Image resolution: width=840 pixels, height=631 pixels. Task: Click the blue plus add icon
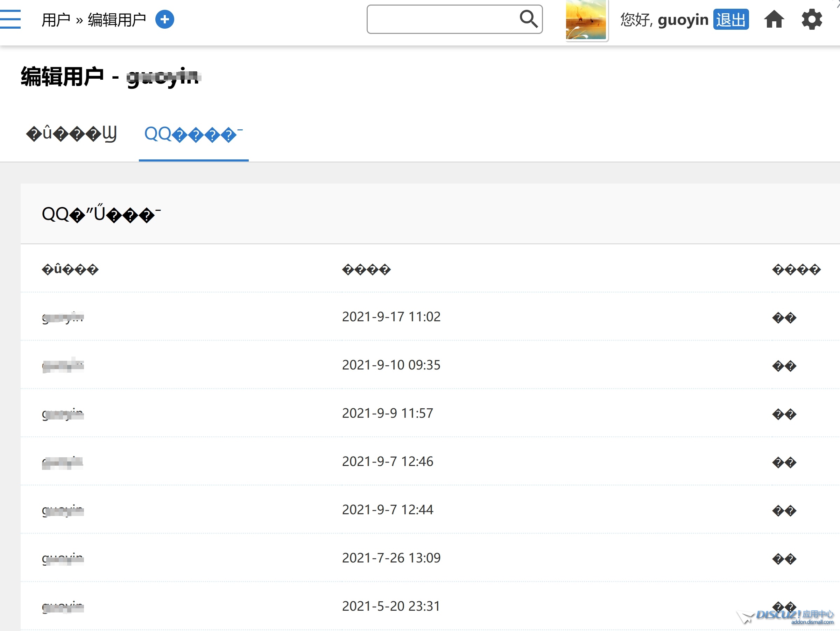(164, 19)
